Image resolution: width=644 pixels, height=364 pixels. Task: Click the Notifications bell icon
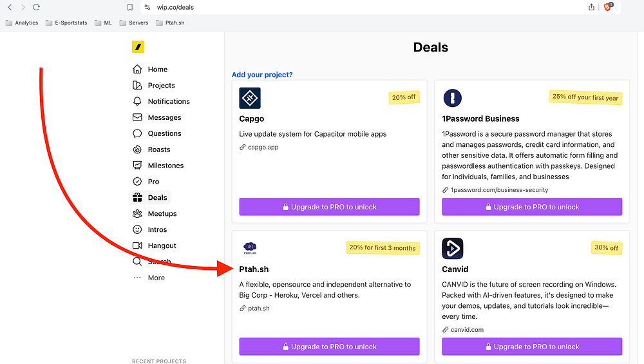tap(137, 102)
